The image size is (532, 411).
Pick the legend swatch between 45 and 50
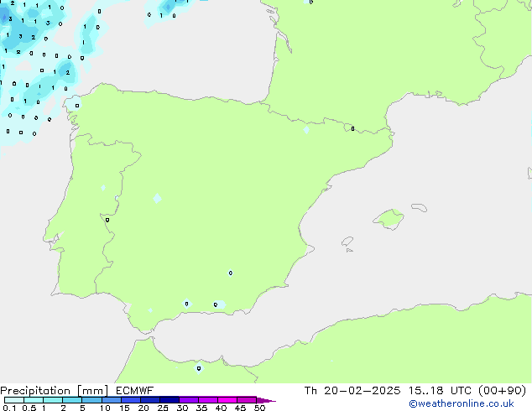[x=247, y=400]
